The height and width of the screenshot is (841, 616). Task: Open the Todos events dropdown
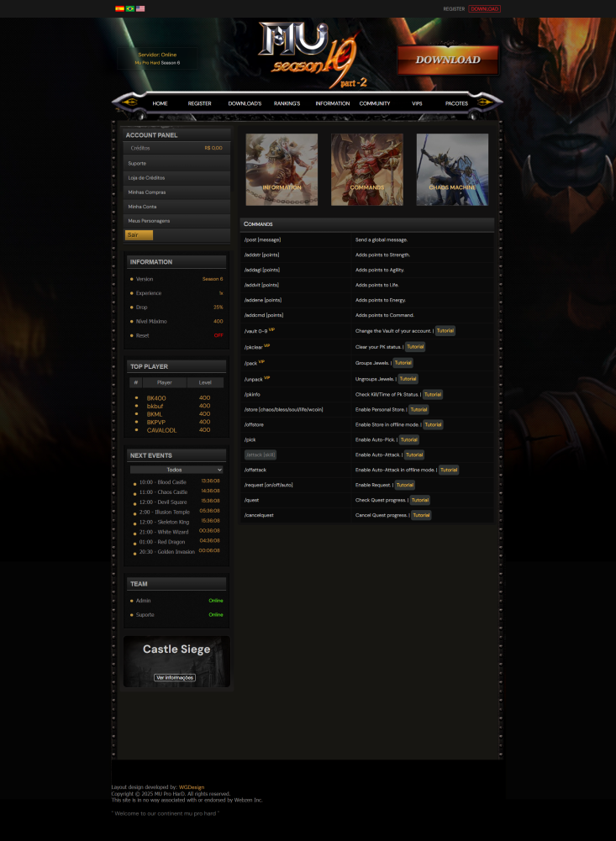pyautogui.click(x=176, y=470)
